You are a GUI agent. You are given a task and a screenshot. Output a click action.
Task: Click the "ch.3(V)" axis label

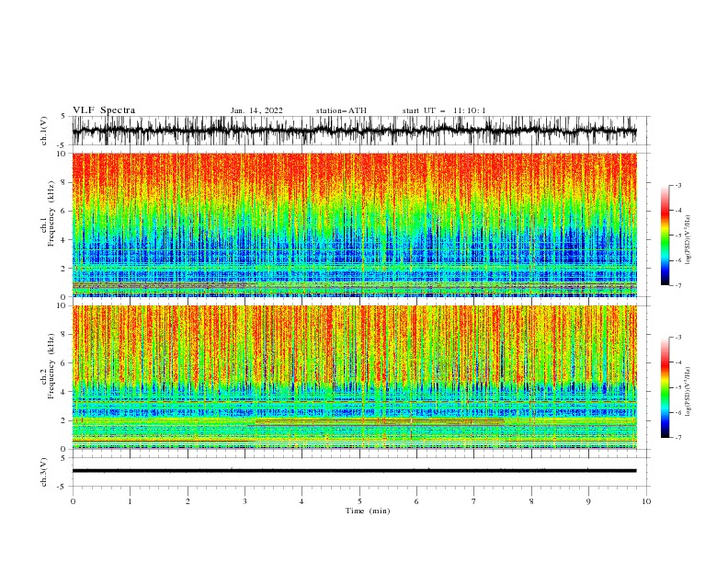click(x=44, y=472)
